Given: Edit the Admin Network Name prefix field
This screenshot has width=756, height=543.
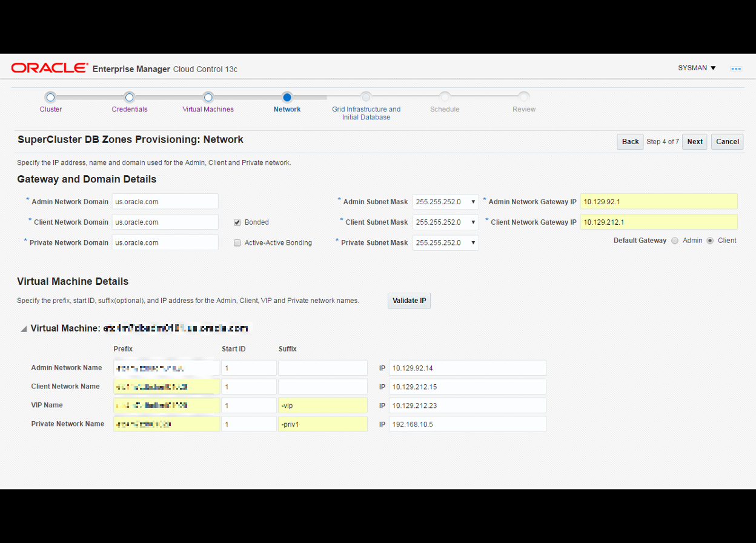Looking at the screenshot, I should tap(167, 368).
